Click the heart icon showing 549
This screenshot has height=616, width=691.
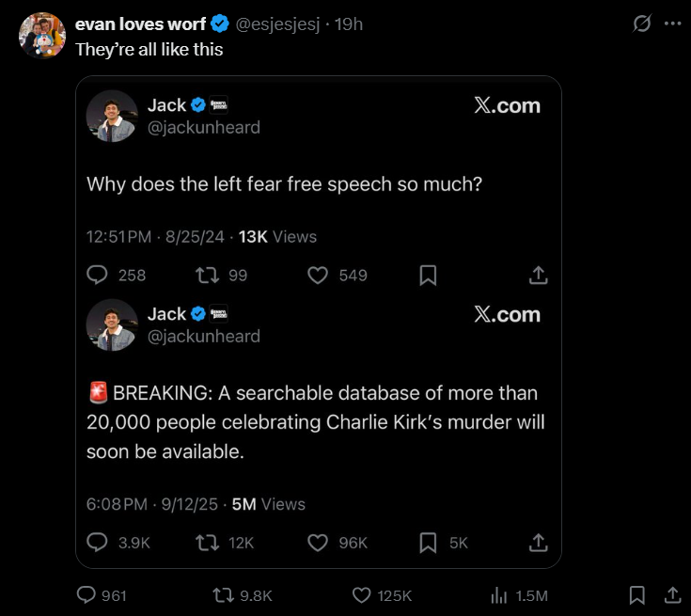click(319, 275)
